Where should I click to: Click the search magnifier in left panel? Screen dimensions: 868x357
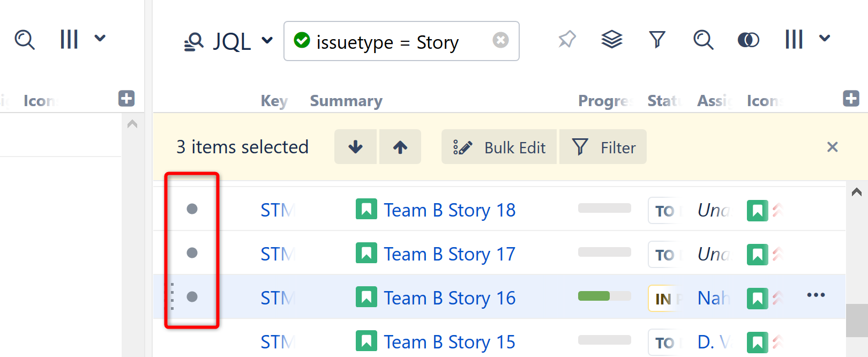point(25,39)
